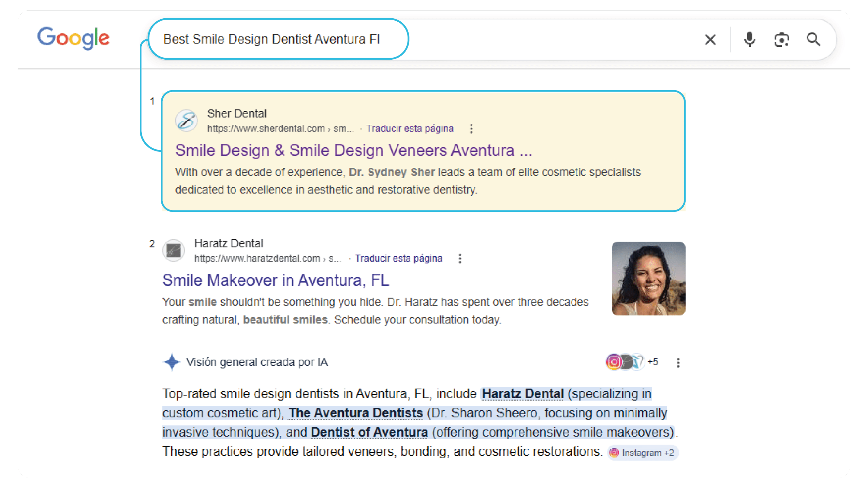Open Smile Design Veneers Aventura result

[x=353, y=150]
